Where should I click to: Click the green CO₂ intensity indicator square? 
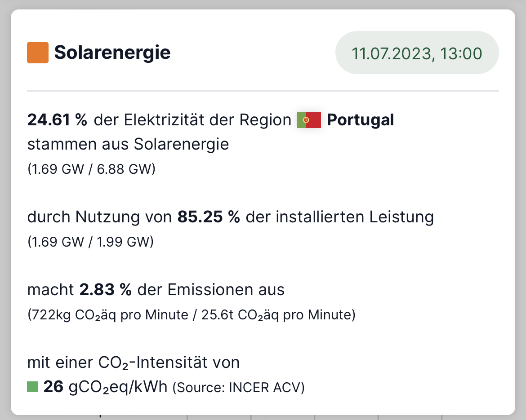32,386
